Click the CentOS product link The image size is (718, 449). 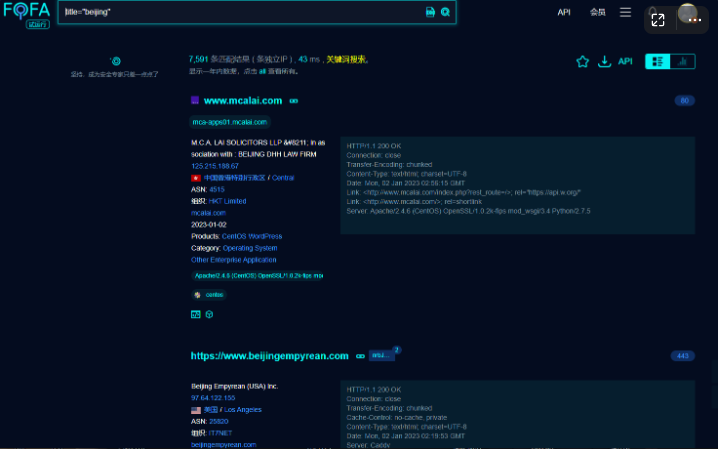point(234,236)
